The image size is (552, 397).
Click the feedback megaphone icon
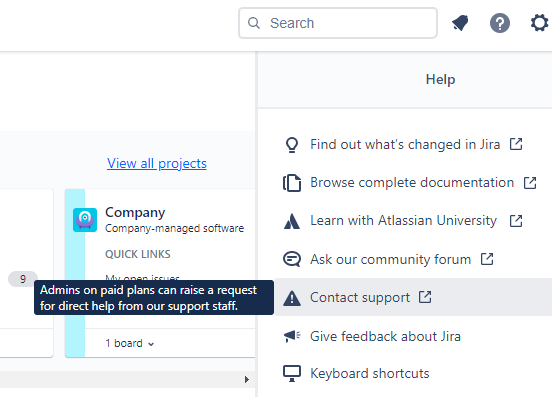(x=292, y=336)
